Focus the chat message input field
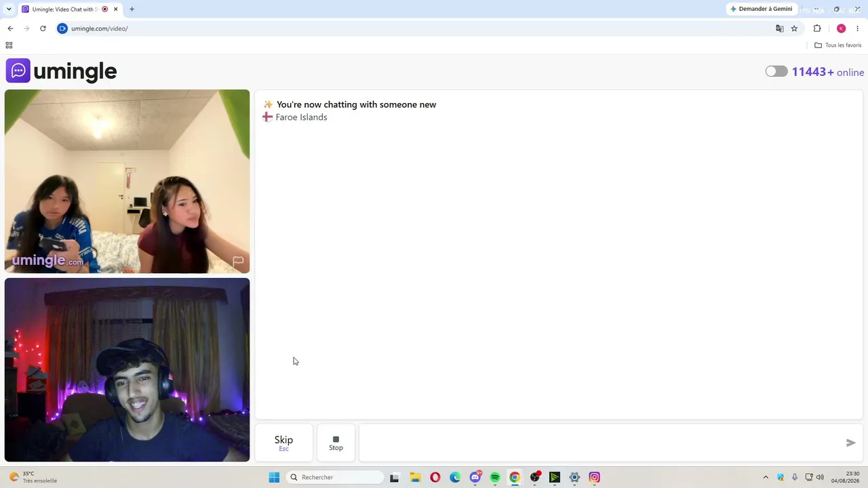The width and height of the screenshot is (868, 488). (x=610, y=443)
